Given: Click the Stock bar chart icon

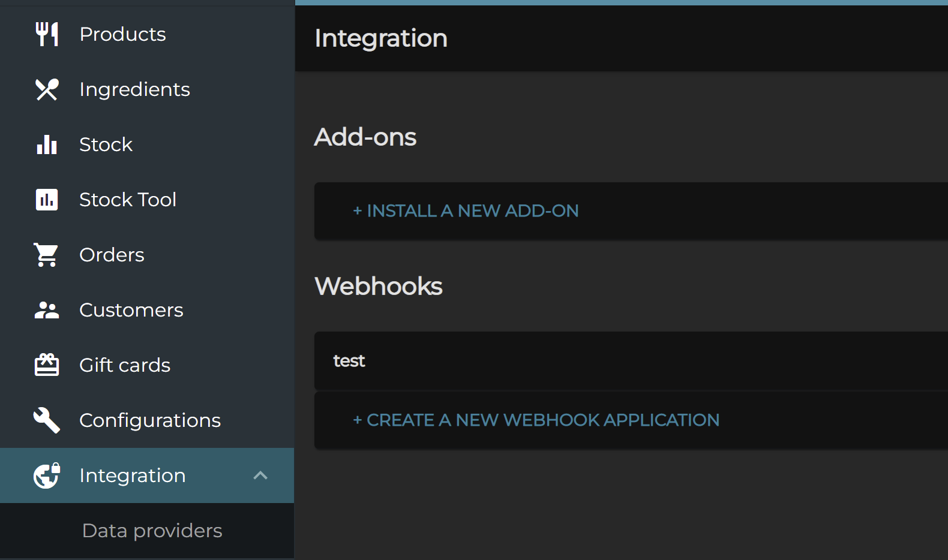Looking at the screenshot, I should coord(47,144).
